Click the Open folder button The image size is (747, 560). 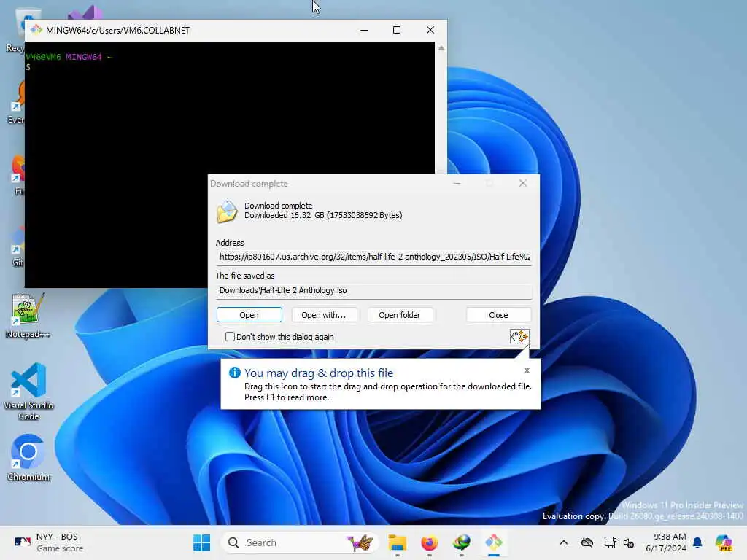[399, 315]
